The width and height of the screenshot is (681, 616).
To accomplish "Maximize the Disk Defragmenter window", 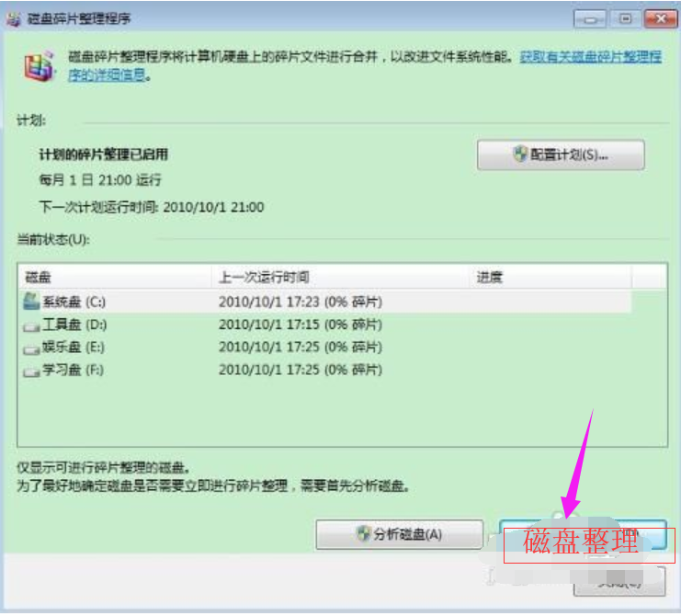I will click(626, 18).
